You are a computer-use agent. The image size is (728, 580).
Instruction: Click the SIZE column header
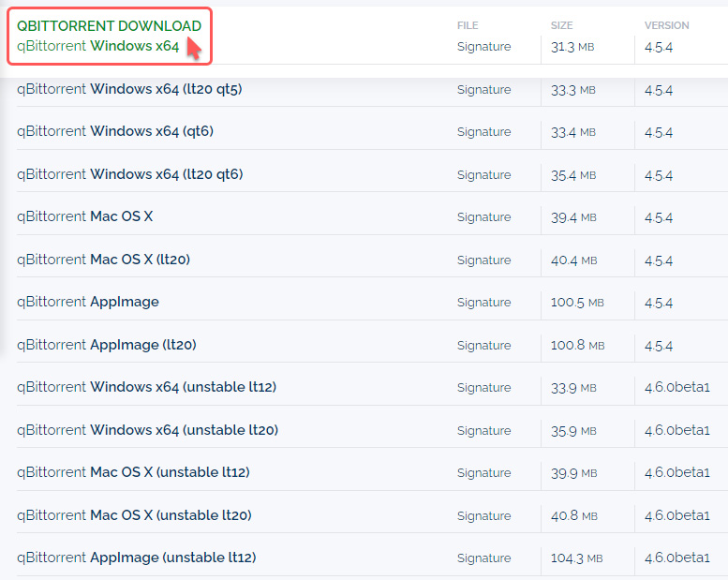point(562,25)
